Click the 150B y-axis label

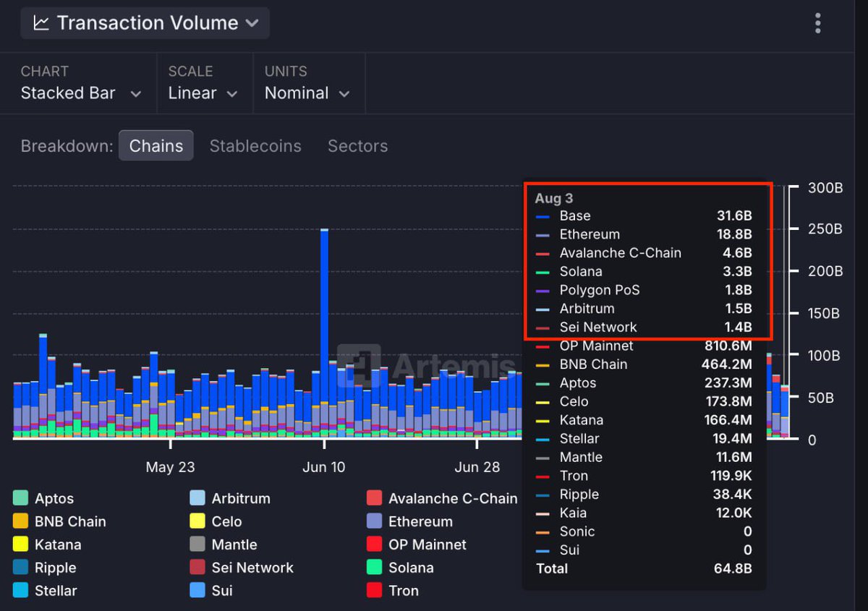tap(825, 313)
